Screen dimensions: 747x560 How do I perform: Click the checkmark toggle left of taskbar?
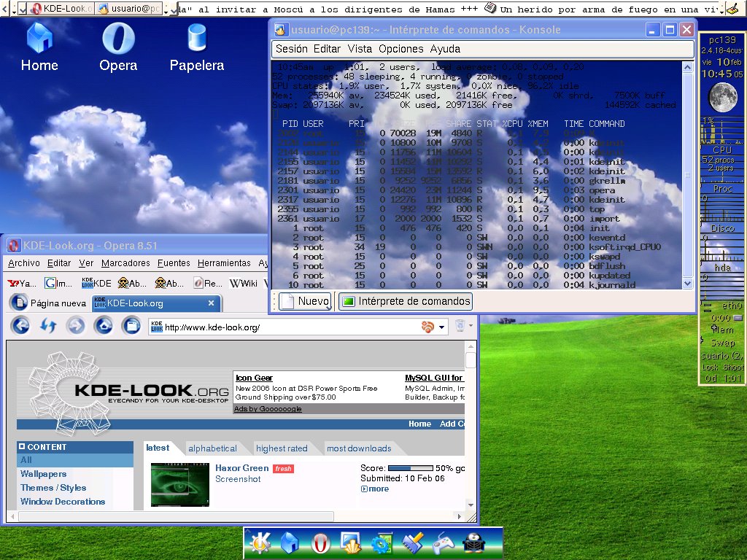22,9
